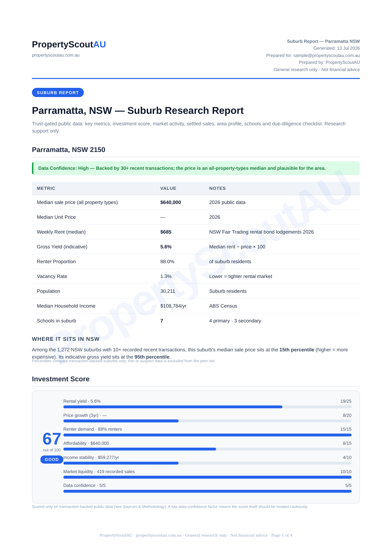Click the Income stability progress bar
Image resolution: width=392 pixels, height=554 pixels.
(207, 463)
